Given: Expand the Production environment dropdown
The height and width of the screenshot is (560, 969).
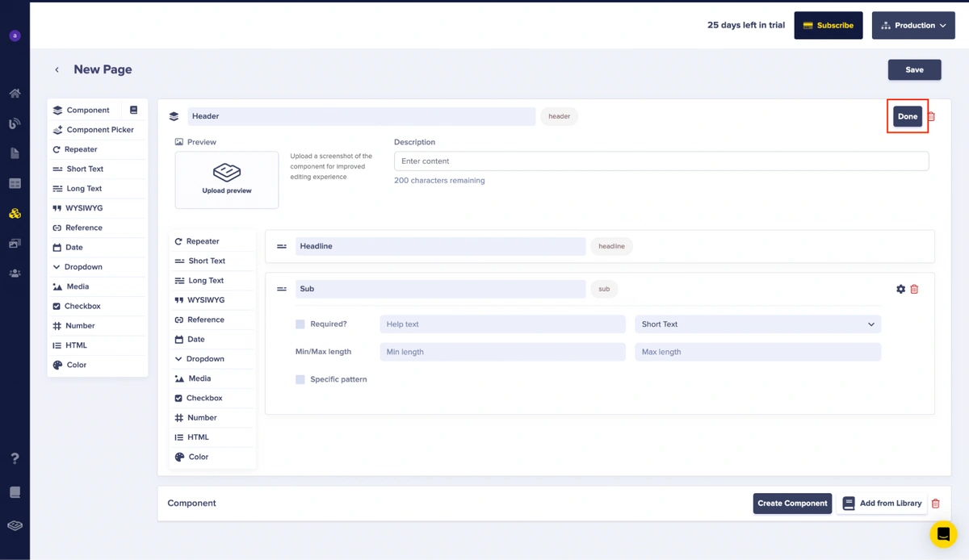Looking at the screenshot, I should [x=913, y=25].
